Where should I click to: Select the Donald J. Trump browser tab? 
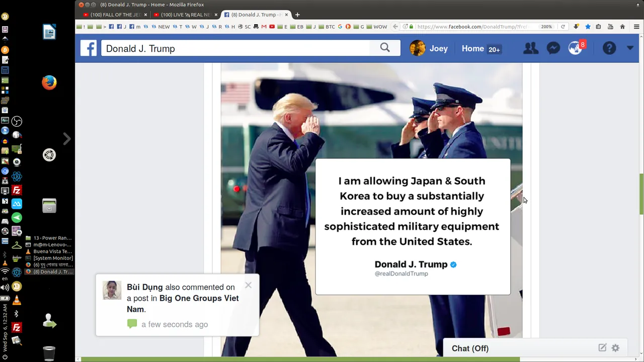click(x=257, y=15)
